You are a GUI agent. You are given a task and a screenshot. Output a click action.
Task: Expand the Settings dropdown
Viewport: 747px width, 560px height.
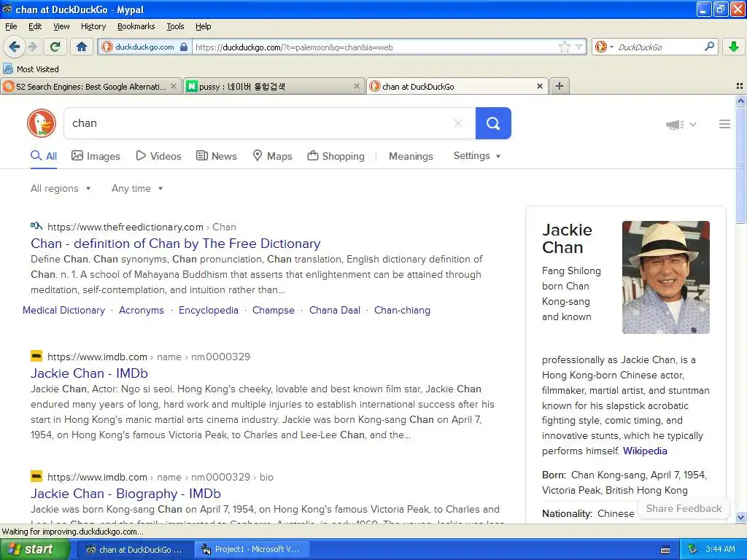click(477, 156)
